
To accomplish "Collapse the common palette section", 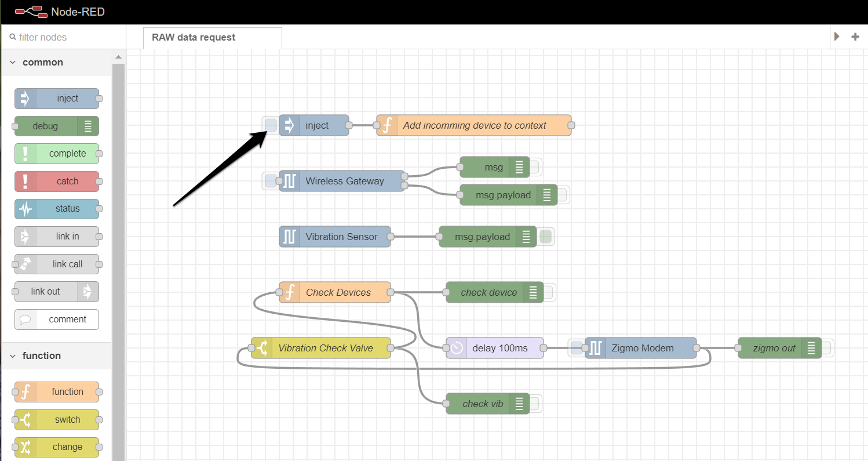I will (13, 62).
